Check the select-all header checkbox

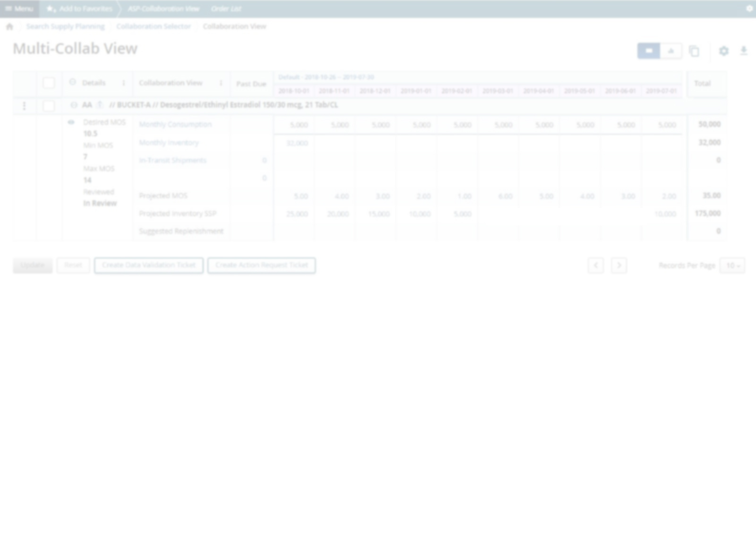click(x=49, y=83)
